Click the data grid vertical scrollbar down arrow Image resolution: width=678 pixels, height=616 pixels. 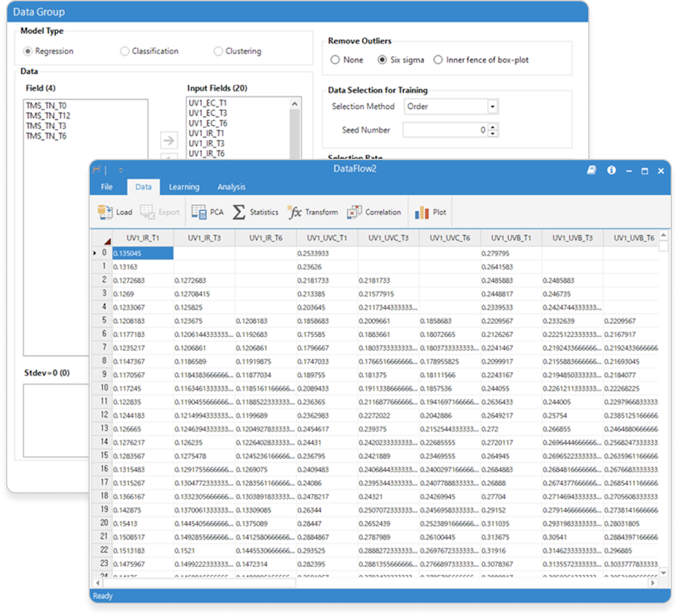pos(663,572)
